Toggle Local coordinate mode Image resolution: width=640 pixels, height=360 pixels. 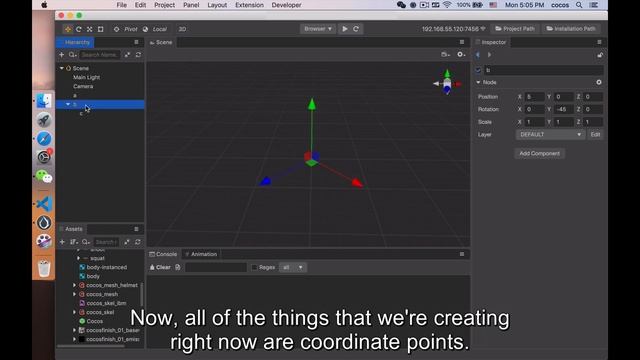155,29
